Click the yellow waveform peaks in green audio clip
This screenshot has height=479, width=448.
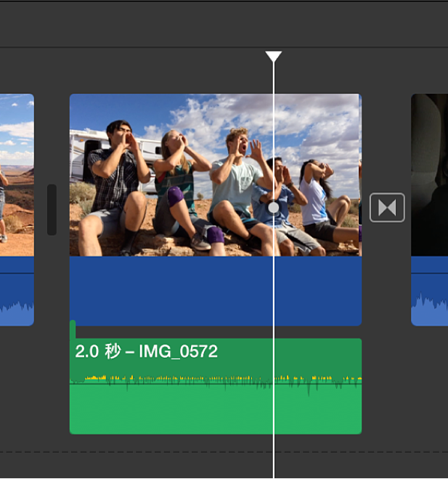tap(216, 379)
